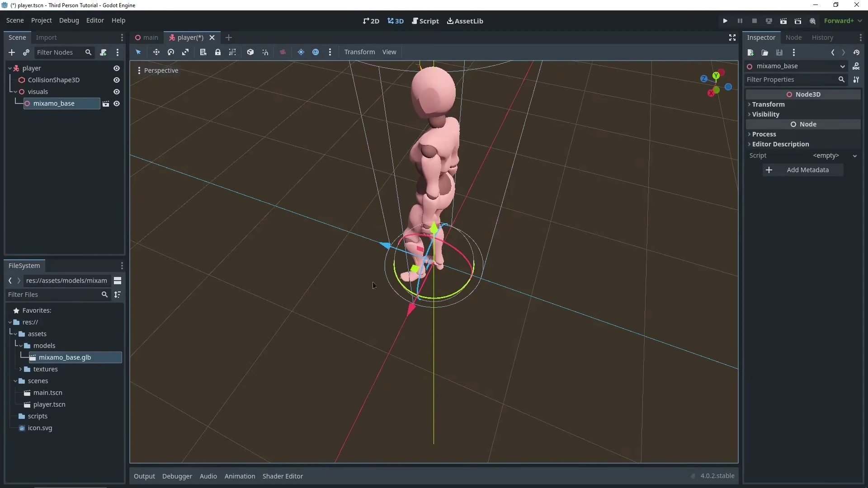This screenshot has width=868, height=488.
Task: Activate Scale Mode tool
Action: point(185,52)
